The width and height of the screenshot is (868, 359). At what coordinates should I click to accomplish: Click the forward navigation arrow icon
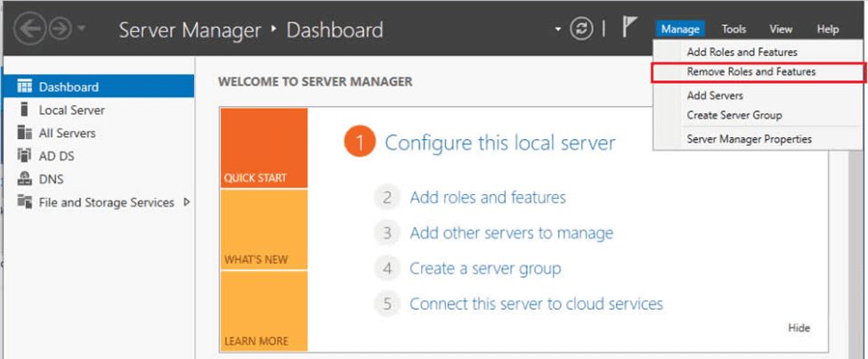pos(61,29)
